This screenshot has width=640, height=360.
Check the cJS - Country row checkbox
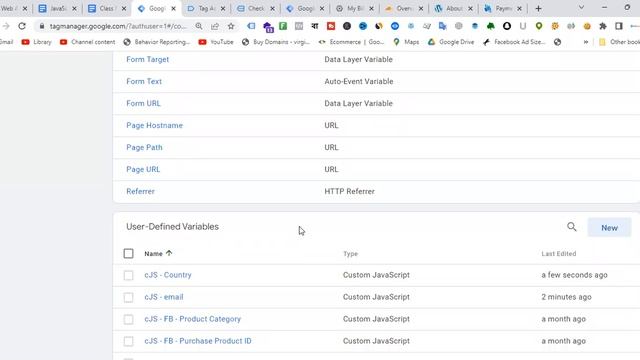point(129,275)
